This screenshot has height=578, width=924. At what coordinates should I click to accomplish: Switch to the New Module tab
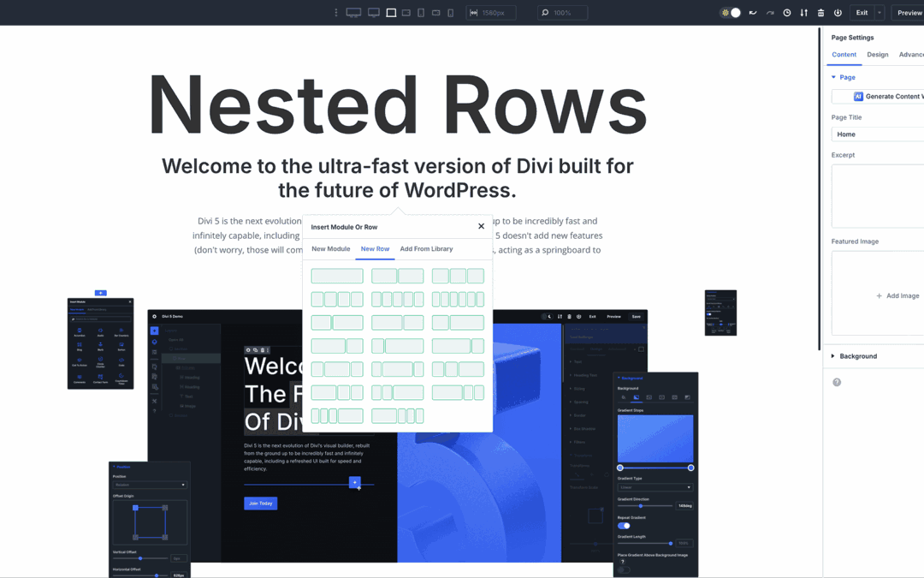click(x=330, y=249)
